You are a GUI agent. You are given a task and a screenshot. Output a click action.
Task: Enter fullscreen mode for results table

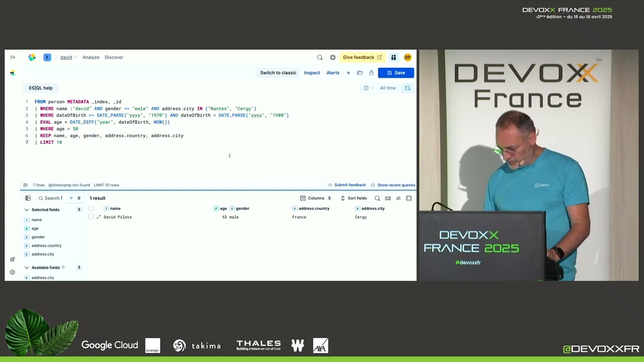tap(409, 198)
